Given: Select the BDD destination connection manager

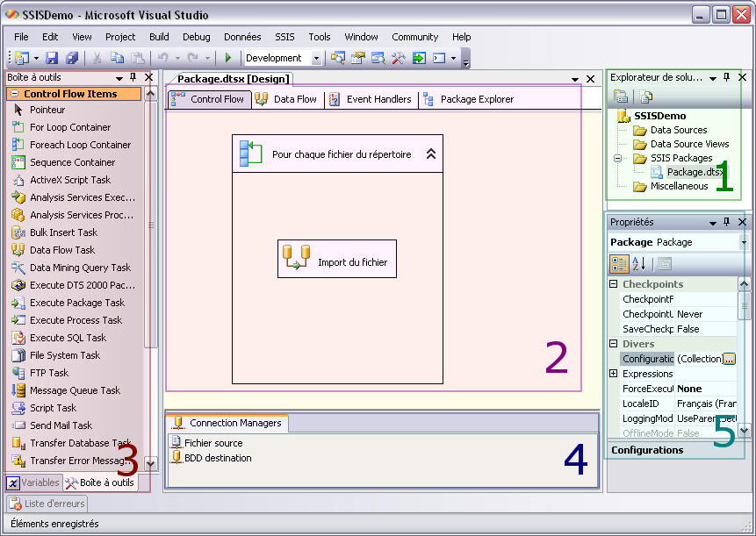Looking at the screenshot, I should (x=212, y=458).
